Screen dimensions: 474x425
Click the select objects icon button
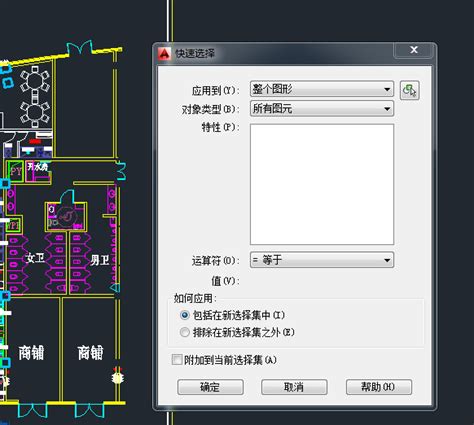(409, 90)
